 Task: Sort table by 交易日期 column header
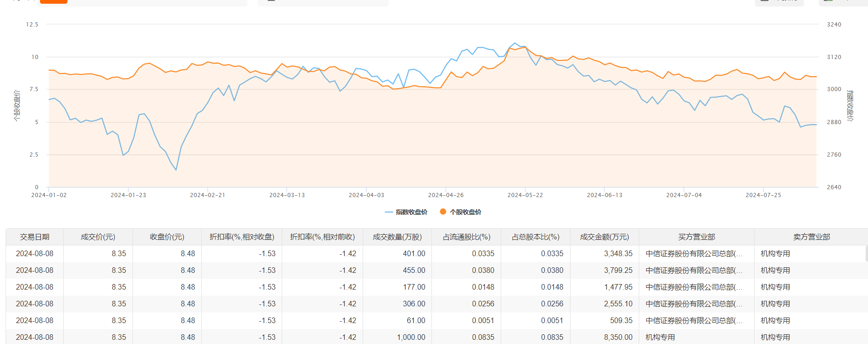[34, 237]
